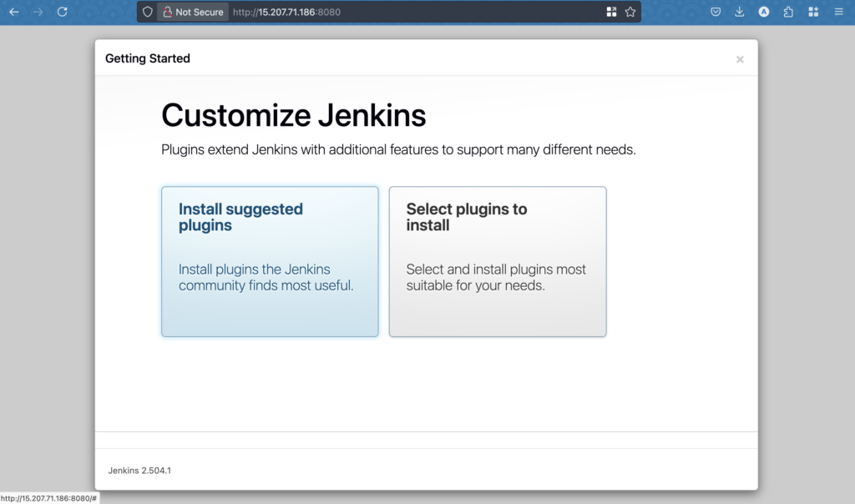Close the Getting Started dialog
This screenshot has width=855, height=504.
740,59
